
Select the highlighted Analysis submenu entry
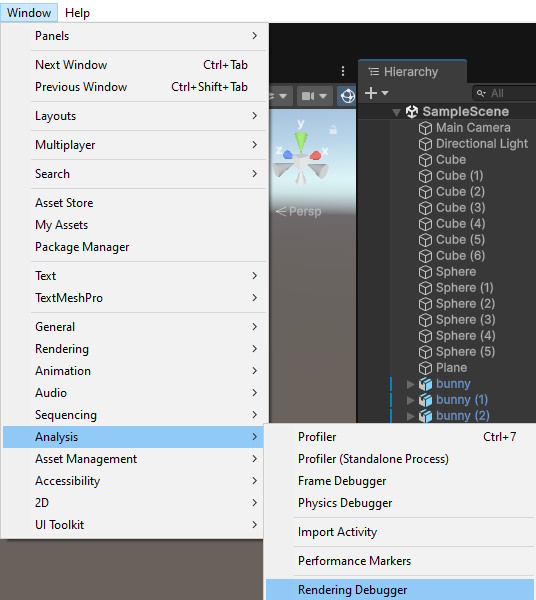click(133, 437)
